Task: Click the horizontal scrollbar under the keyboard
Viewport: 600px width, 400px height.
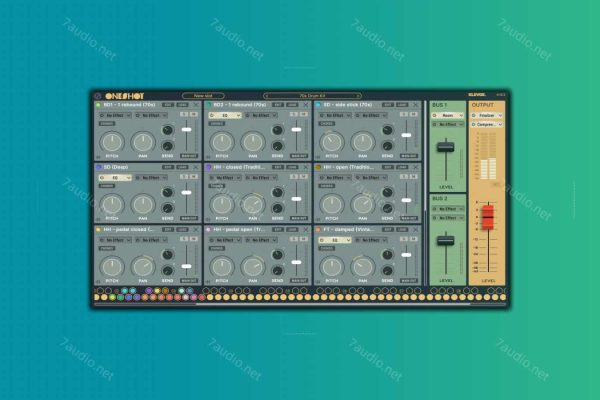Action: pos(333,304)
